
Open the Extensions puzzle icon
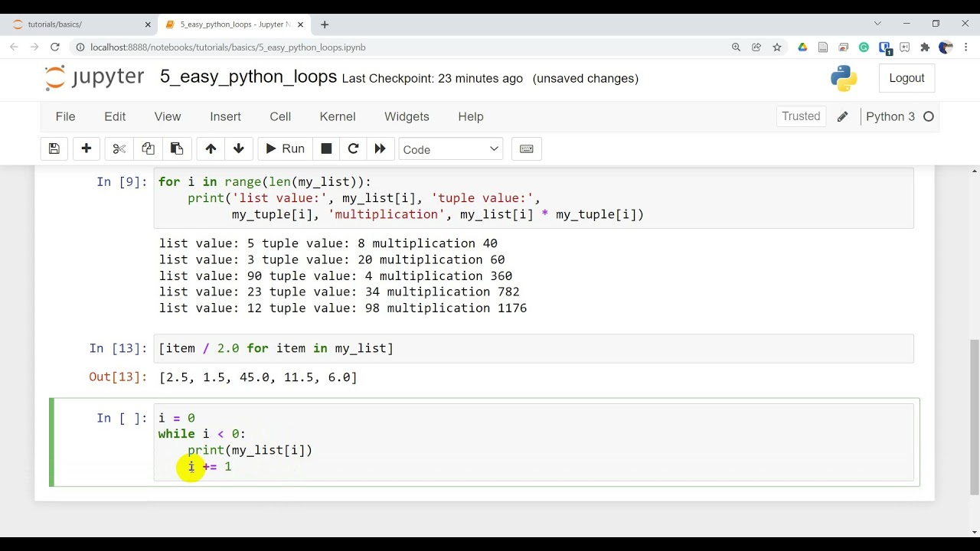[x=925, y=47]
